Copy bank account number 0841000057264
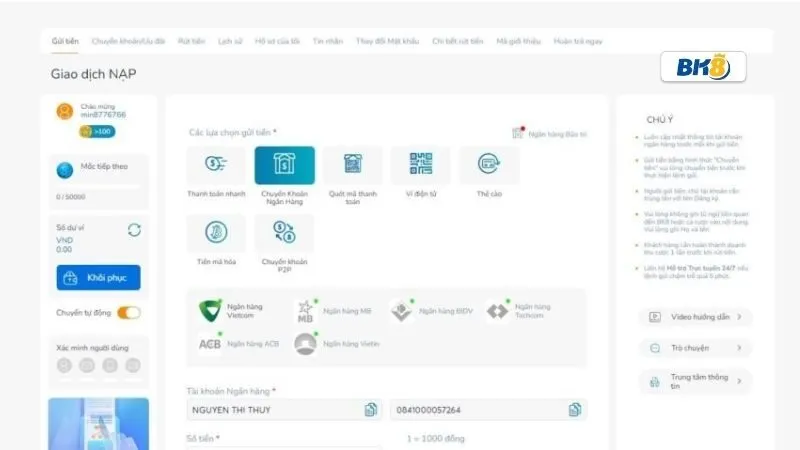 [575, 409]
